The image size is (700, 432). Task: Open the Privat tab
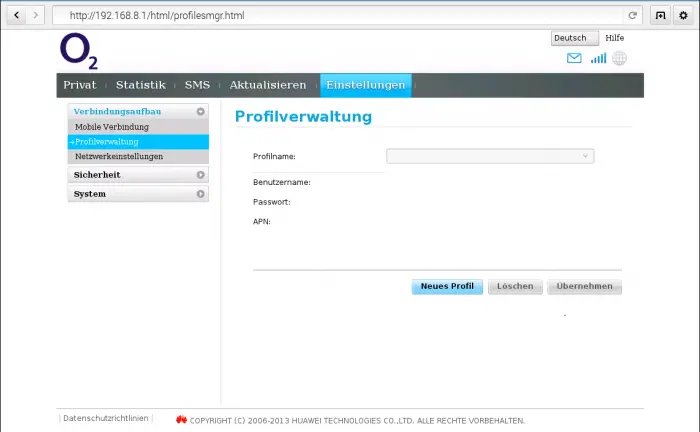click(80, 85)
